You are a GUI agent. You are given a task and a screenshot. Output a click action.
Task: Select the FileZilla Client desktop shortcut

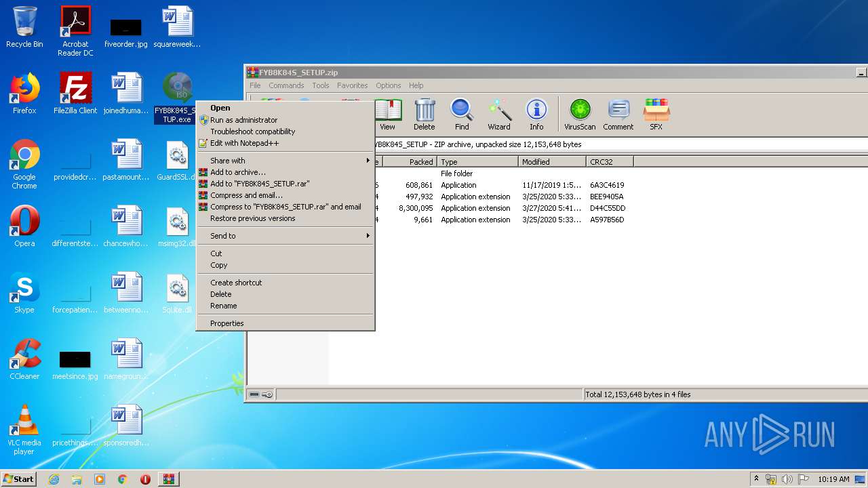[x=75, y=94]
